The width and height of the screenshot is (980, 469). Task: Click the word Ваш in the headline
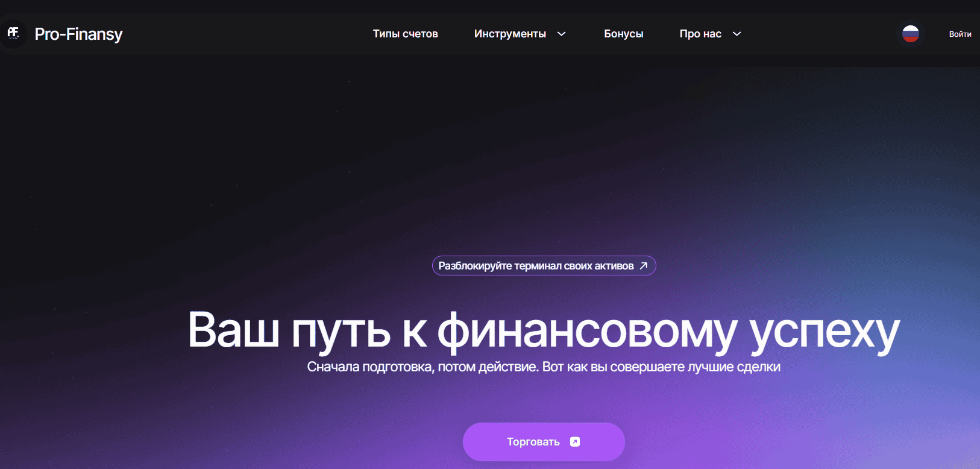click(233, 331)
